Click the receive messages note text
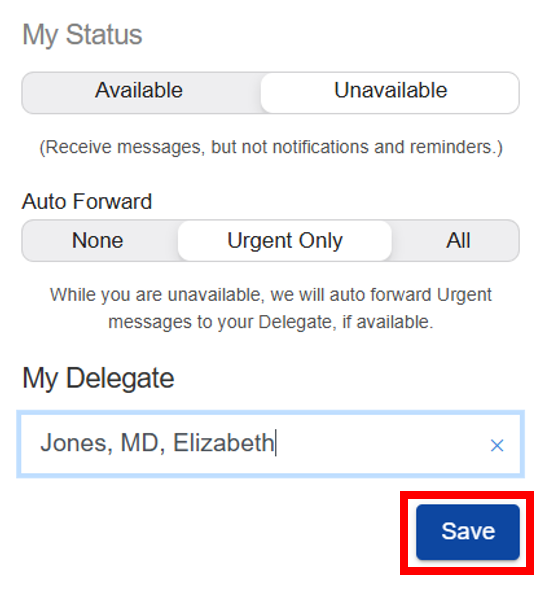The width and height of the screenshot is (544, 590). 271,147
